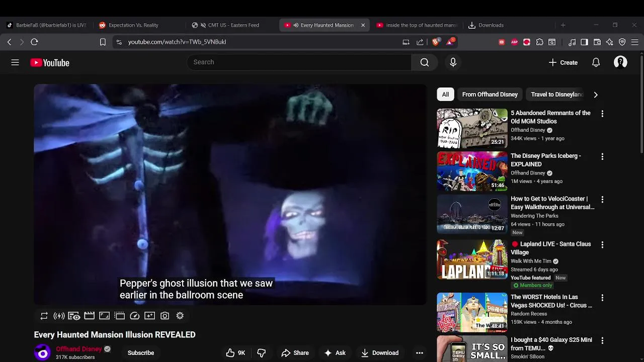Viewport: 644px width, 362px height.
Task: Open video filters sparkle icon
Action: (149, 316)
